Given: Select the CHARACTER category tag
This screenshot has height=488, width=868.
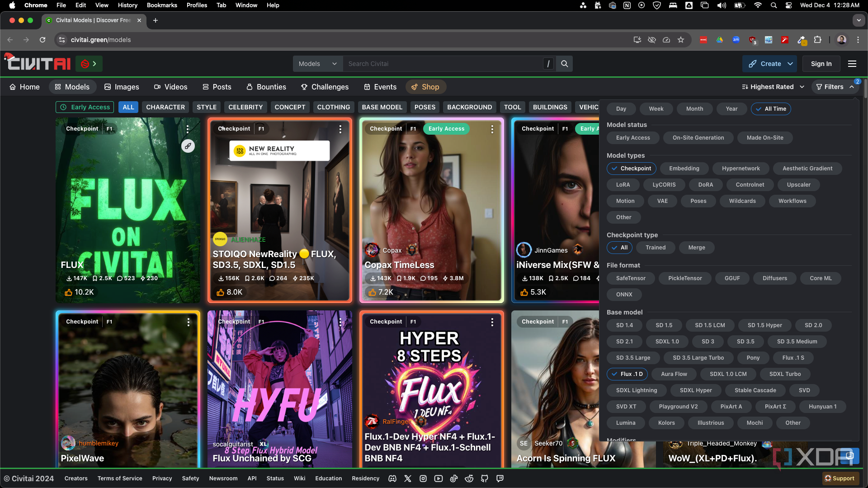Looking at the screenshot, I should pos(165,107).
